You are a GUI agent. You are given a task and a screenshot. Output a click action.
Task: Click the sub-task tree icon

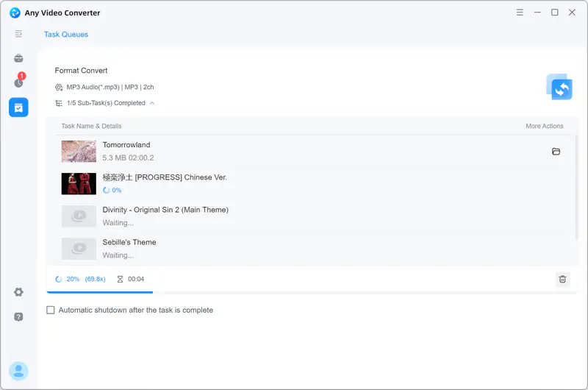pyautogui.click(x=59, y=103)
